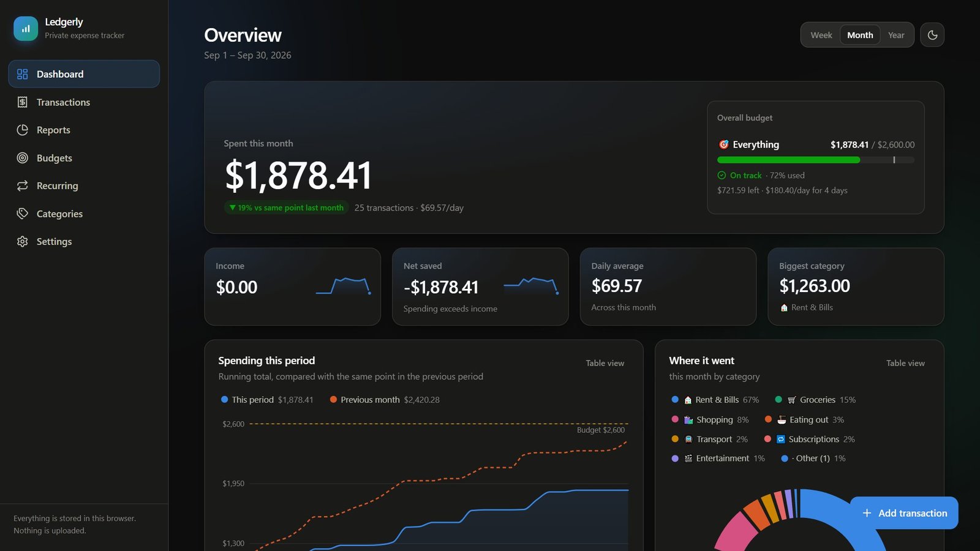Screen dimensions: 980x551
Task: Toggle the This period series in legend
Action: [x=267, y=400]
